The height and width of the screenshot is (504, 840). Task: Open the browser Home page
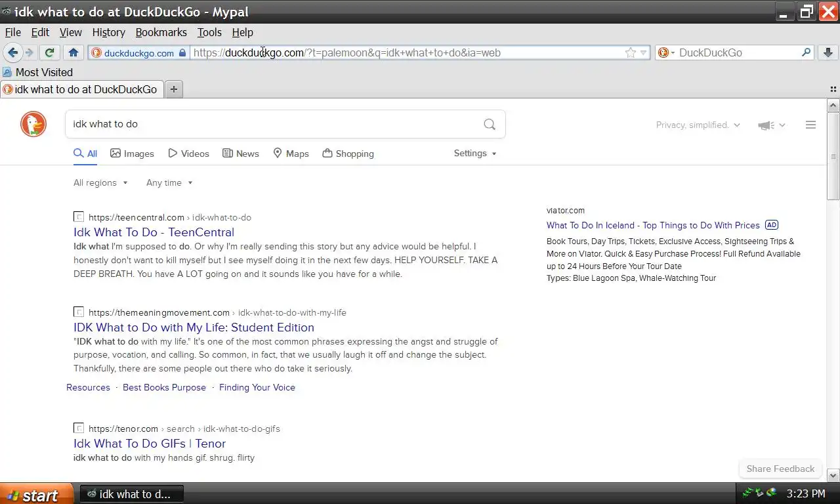point(73,52)
